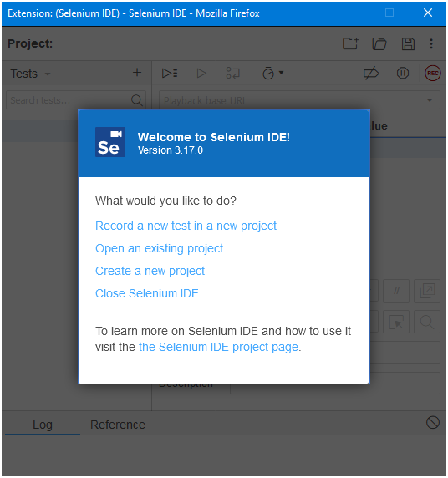The image size is (448, 478).
Task: Click the create new project icon
Action: (350, 44)
